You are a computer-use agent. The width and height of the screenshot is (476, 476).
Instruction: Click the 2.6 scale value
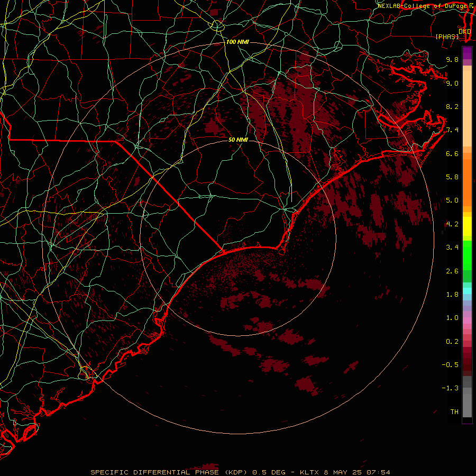(452, 271)
